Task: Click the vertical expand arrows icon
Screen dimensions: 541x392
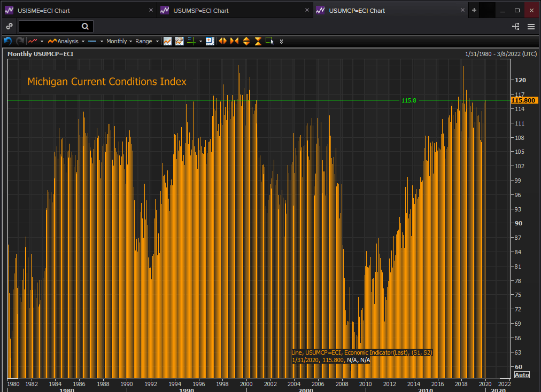Action: tap(246, 41)
